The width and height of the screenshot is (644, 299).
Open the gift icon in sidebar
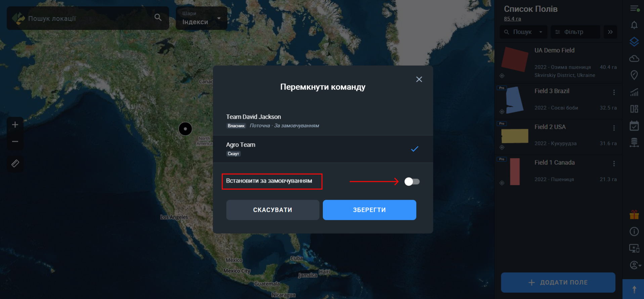634,215
